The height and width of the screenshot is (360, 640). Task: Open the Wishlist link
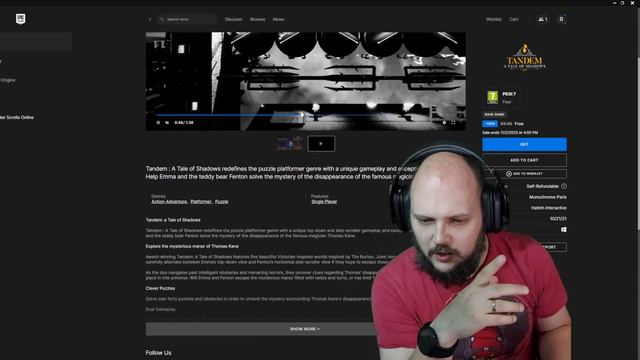click(x=493, y=19)
